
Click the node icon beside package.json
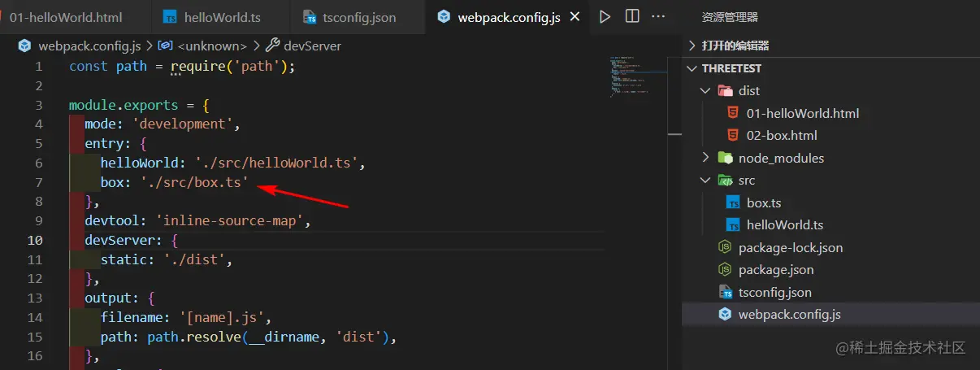point(725,270)
